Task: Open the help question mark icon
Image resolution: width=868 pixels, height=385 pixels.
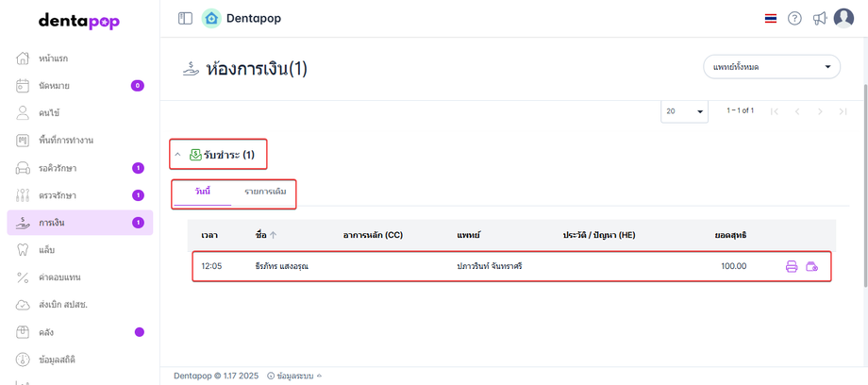Action: pos(794,18)
